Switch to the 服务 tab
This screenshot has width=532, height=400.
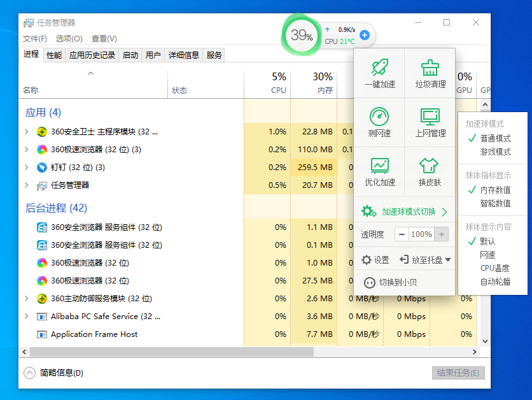tap(214, 55)
